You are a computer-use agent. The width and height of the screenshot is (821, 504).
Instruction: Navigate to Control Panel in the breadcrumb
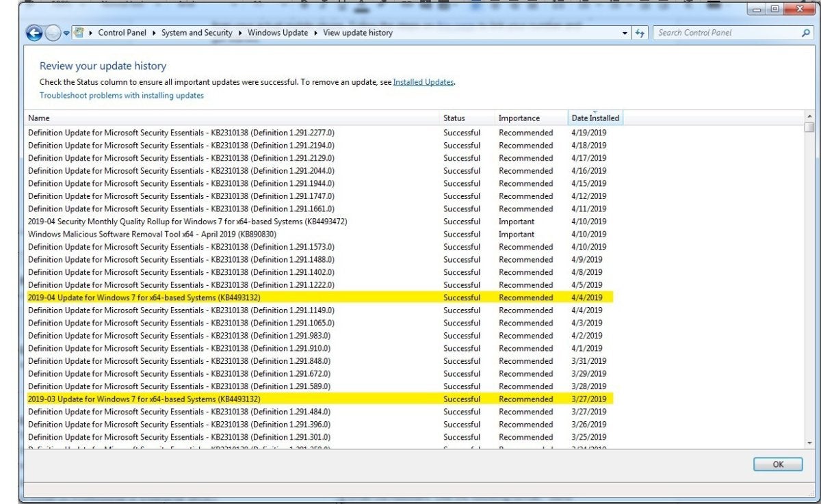tap(122, 33)
